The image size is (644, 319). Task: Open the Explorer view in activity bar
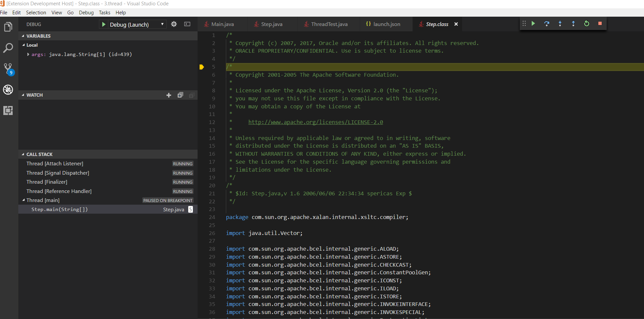8,27
